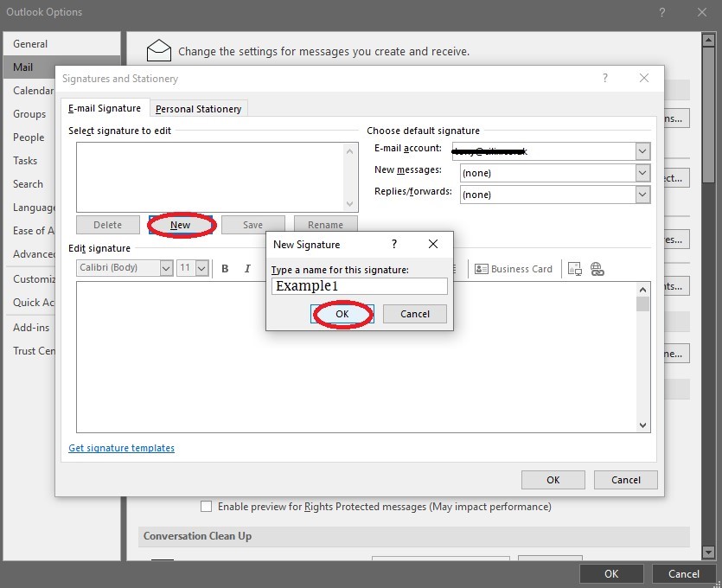Click OK in Signatures and Stationery dialog
Screen dimensions: 722x588
pos(553,480)
